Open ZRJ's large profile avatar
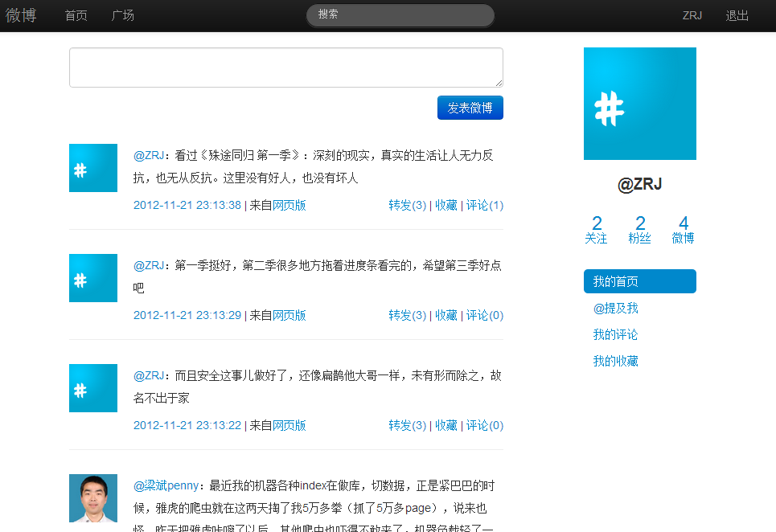This screenshot has width=776, height=532. [639, 104]
